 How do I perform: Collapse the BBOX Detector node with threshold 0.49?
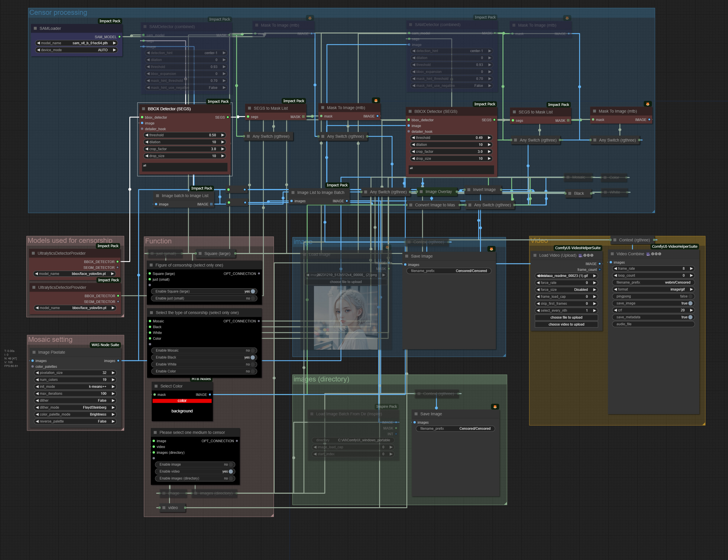tap(410, 111)
